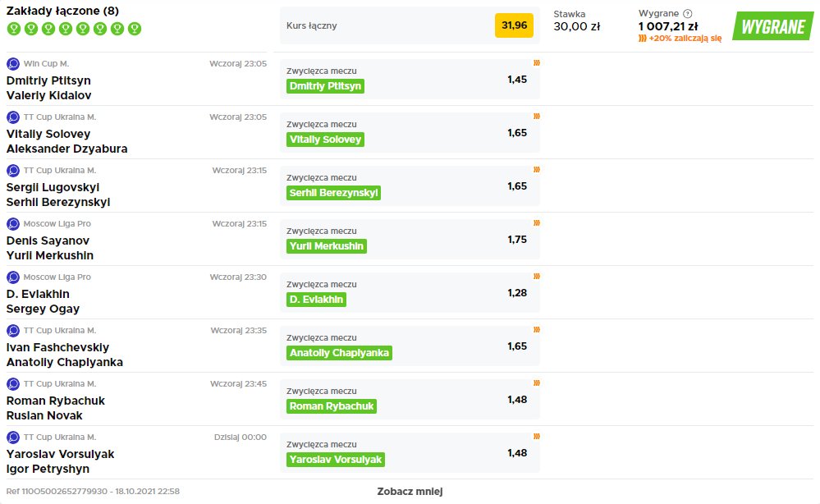
Task: Click table tennis icon beside Win Cup M.
Action: 13,64
